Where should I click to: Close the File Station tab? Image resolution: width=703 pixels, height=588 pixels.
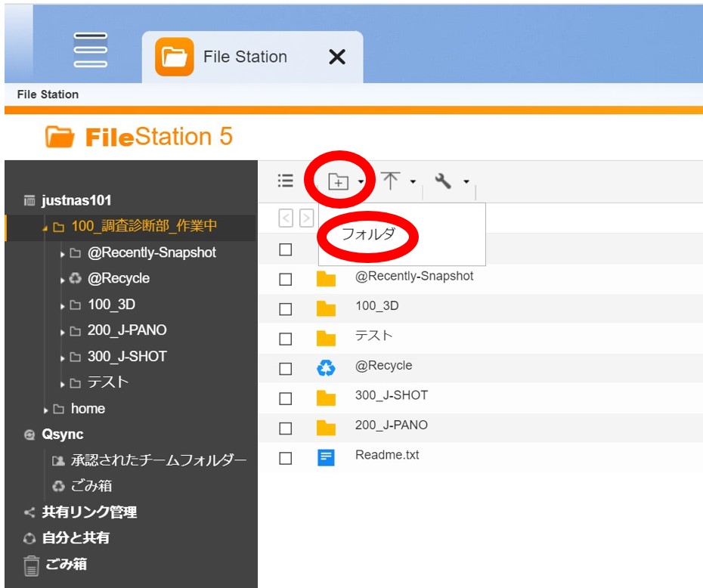click(337, 57)
